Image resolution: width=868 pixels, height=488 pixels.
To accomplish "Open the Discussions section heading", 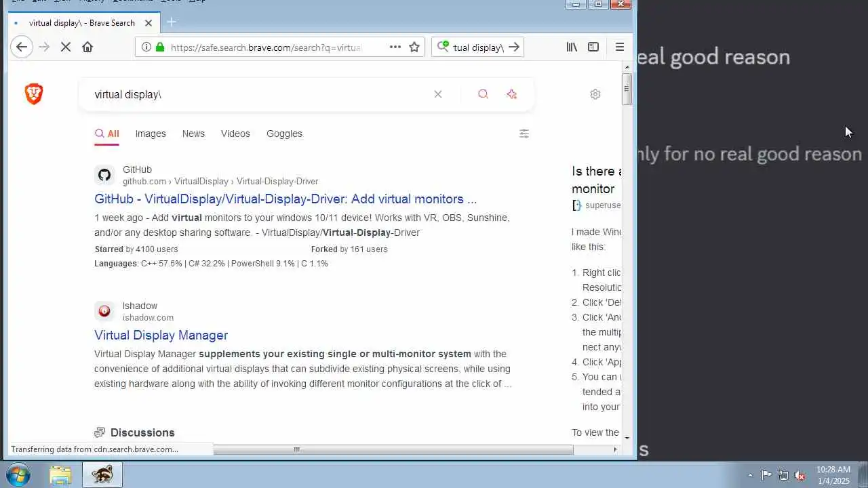I will [142, 432].
